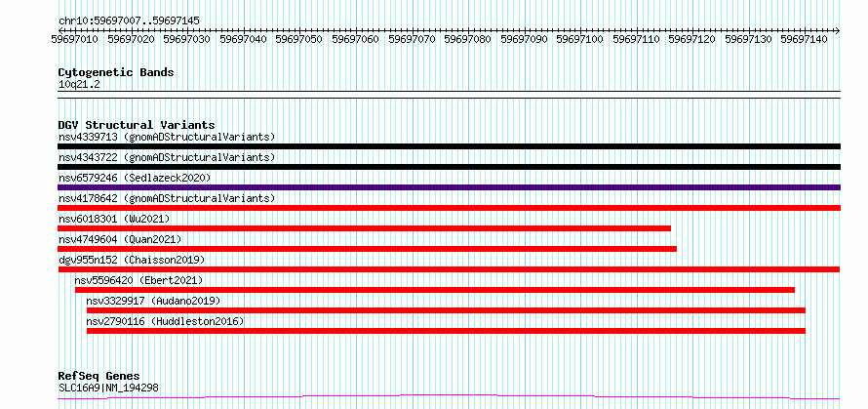The height and width of the screenshot is (409, 868).
Task: Click ruler position 59697130
Action: tap(749, 39)
